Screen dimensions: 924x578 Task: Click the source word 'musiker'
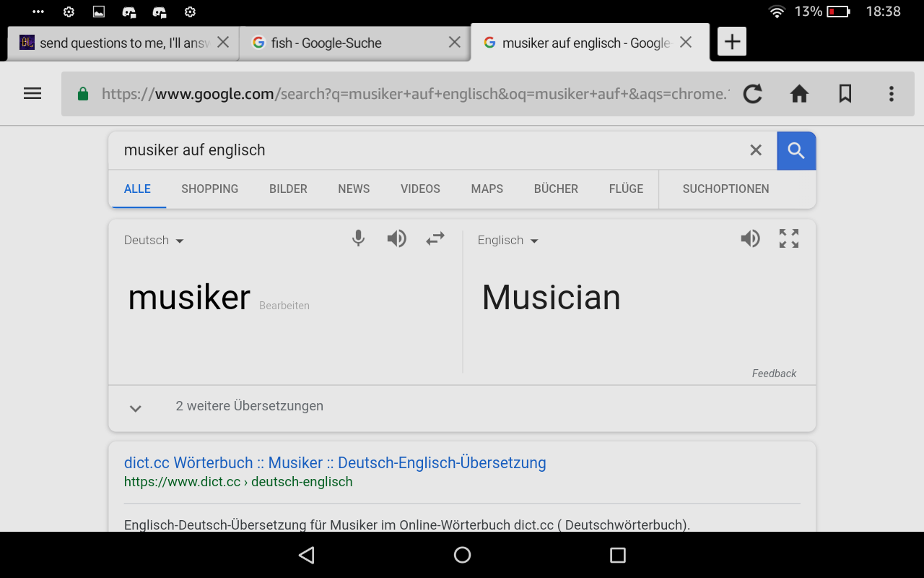coord(189,298)
